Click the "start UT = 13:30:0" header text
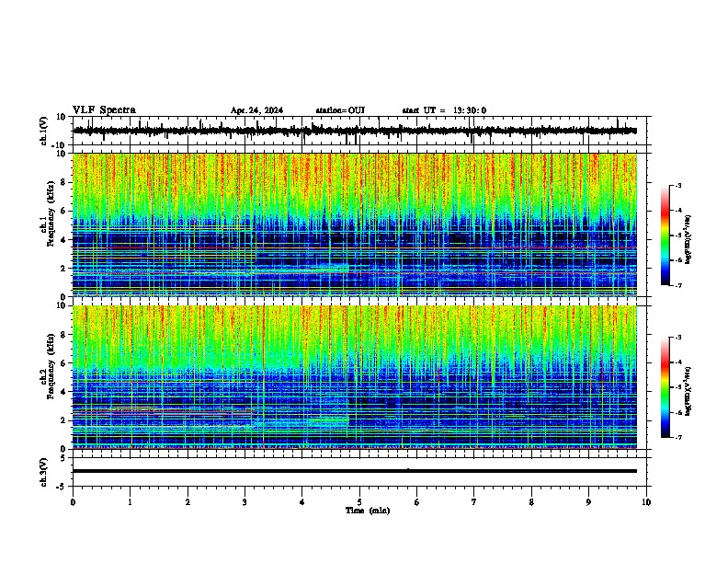 [x=444, y=110]
